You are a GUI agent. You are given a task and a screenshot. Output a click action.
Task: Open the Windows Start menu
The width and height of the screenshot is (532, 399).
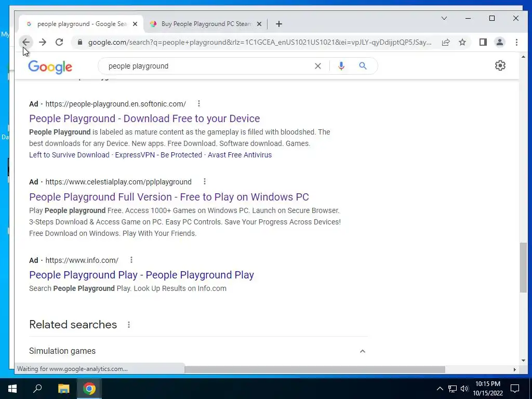[x=12, y=389]
